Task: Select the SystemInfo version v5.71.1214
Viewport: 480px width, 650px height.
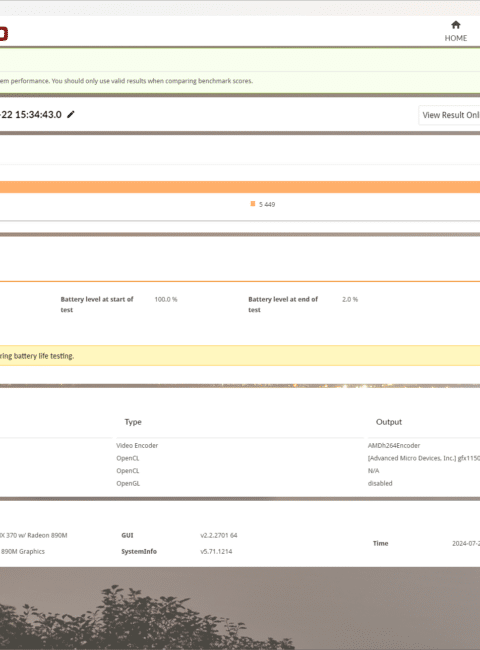Action: [x=216, y=552]
